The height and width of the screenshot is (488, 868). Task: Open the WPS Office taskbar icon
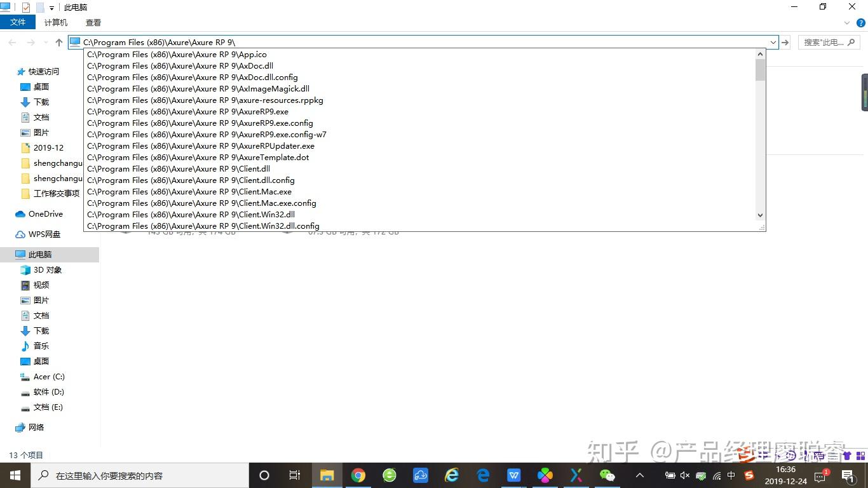[514, 475]
